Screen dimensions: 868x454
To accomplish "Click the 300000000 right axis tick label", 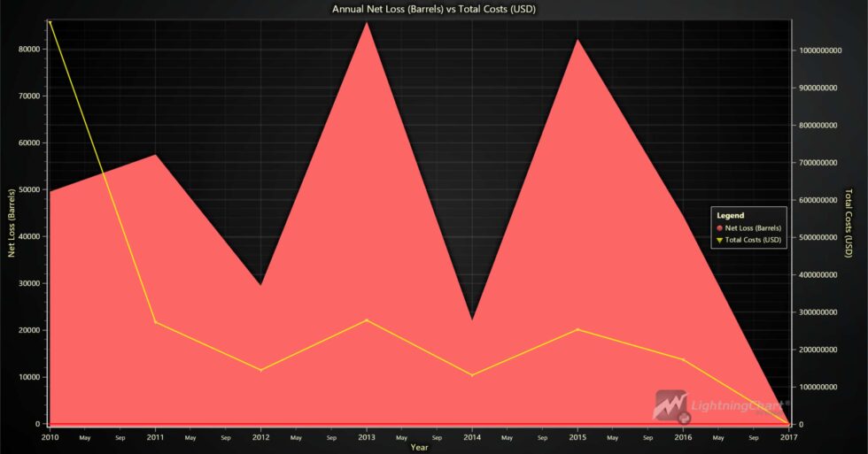I will click(818, 312).
